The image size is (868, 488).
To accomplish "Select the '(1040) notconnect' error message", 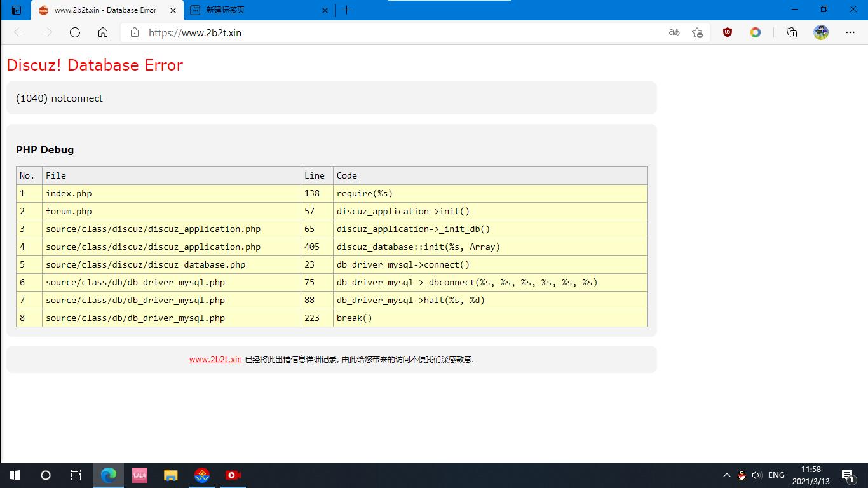I will pos(59,98).
